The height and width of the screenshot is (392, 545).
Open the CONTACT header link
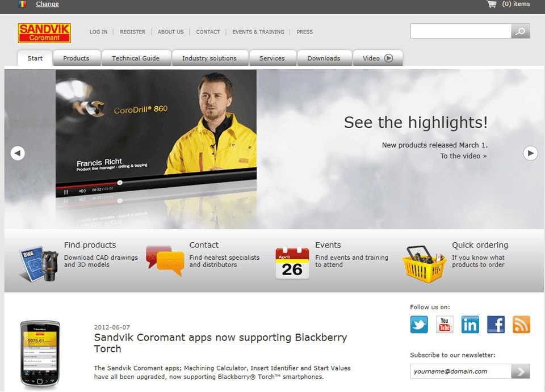pyautogui.click(x=208, y=32)
